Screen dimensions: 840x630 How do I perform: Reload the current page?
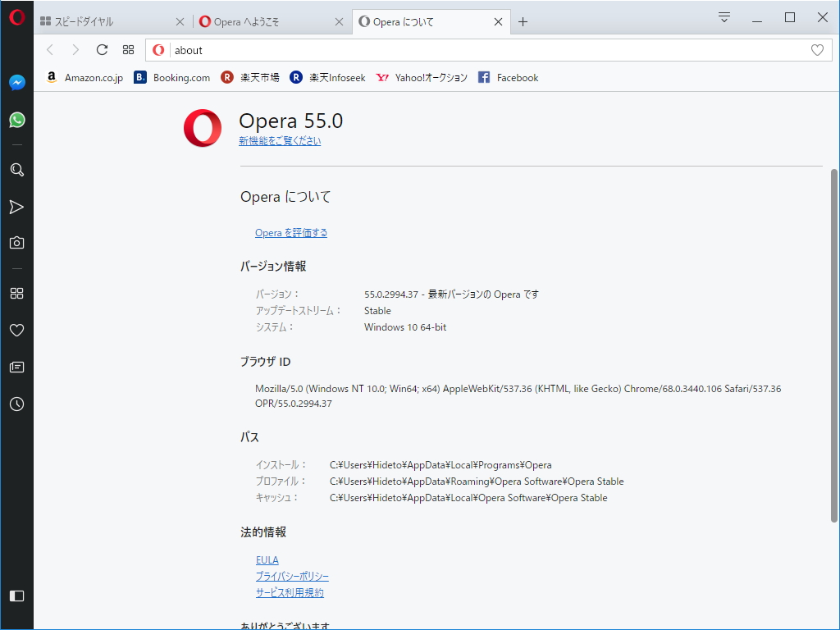[x=101, y=50]
